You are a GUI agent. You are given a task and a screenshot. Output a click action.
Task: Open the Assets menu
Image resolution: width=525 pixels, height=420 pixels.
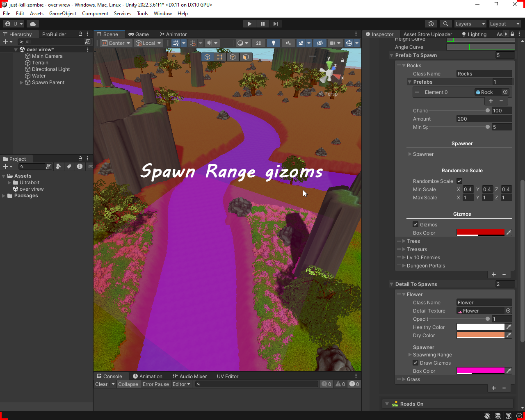tap(37, 14)
